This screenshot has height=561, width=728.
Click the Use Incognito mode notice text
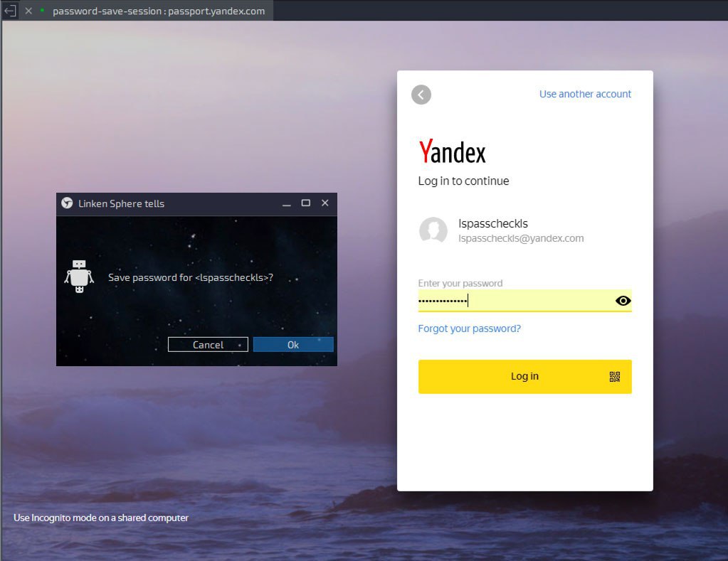click(x=101, y=518)
